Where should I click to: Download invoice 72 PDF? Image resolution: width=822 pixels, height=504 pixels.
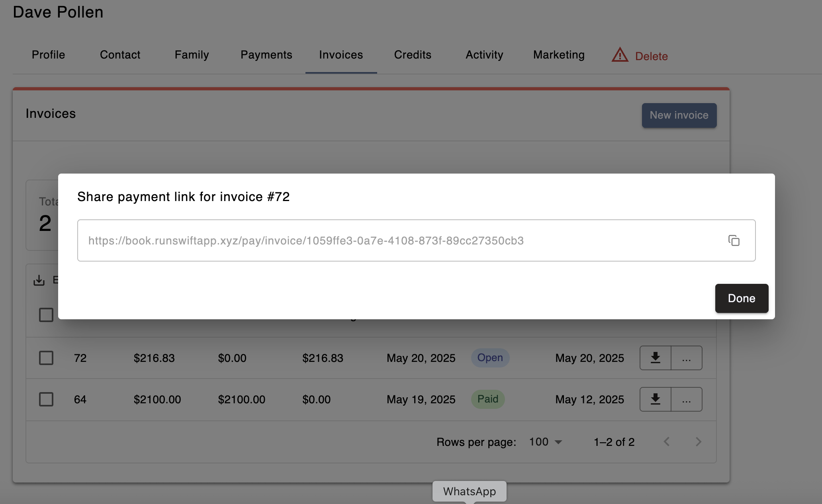tap(655, 358)
